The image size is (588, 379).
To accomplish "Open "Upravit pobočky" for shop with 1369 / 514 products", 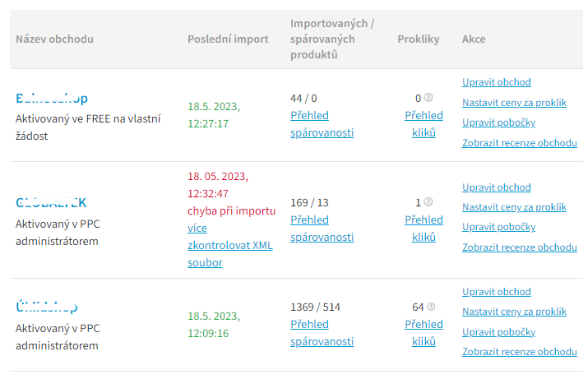I will 498,332.
